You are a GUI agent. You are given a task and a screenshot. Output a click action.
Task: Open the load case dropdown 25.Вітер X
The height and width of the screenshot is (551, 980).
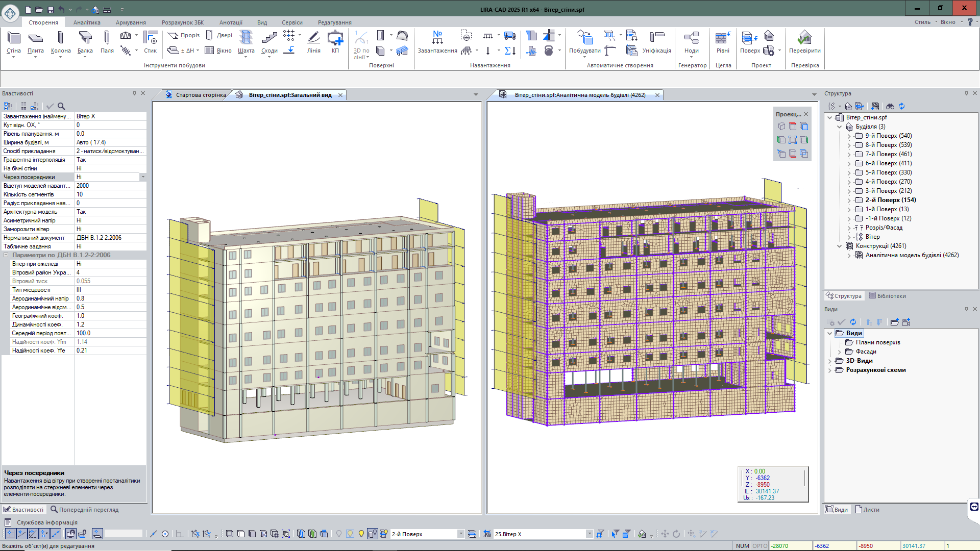click(589, 534)
